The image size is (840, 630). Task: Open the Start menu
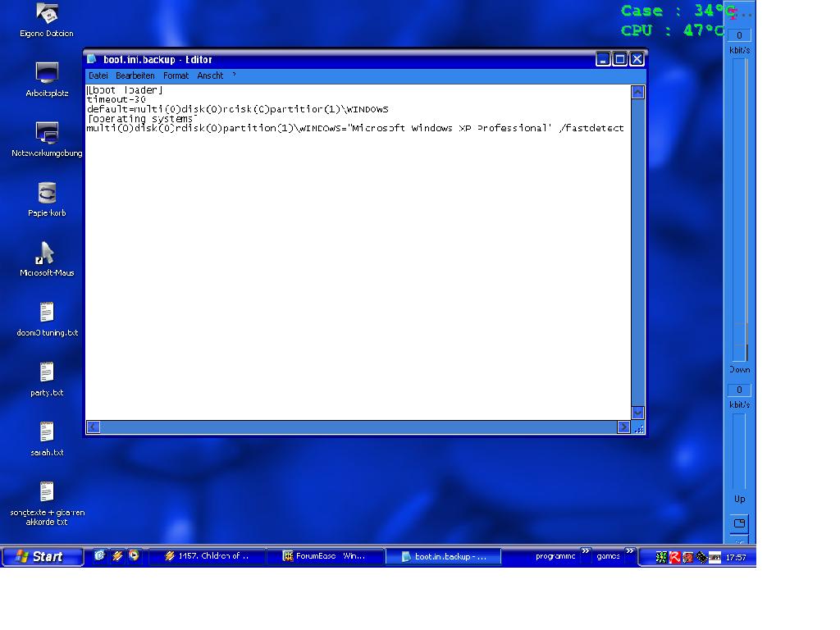(x=43, y=557)
